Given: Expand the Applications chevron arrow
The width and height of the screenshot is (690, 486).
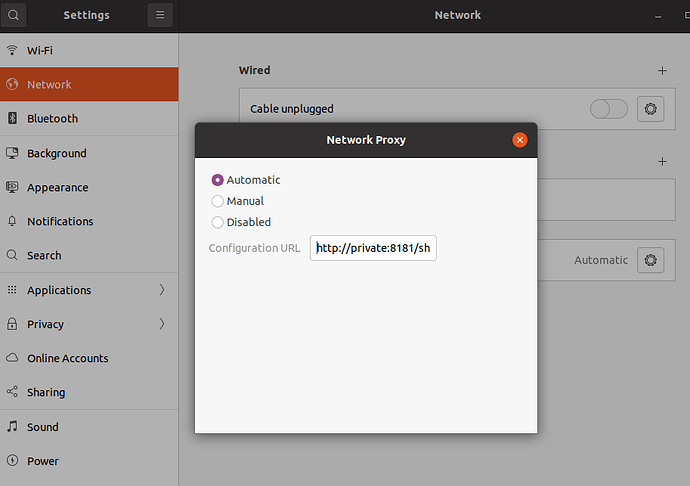Looking at the screenshot, I should pos(162,290).
